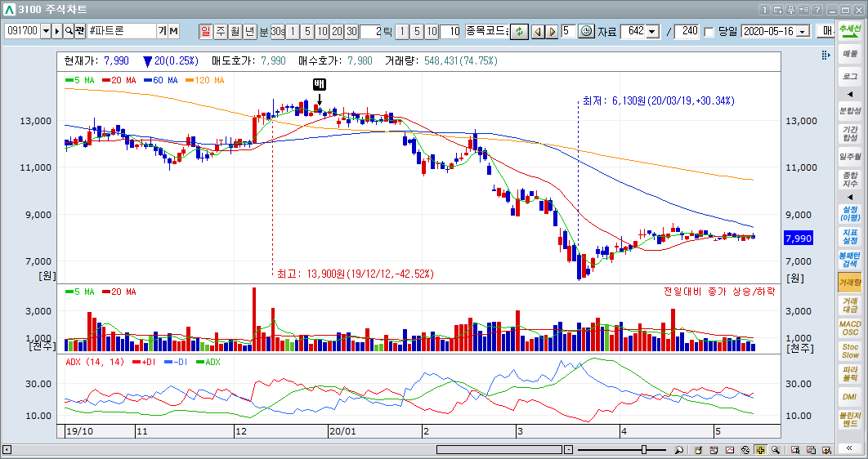Select the 년 (yearly) period button
The width and height of the screenshot is (868, 459).
[250, 32]
